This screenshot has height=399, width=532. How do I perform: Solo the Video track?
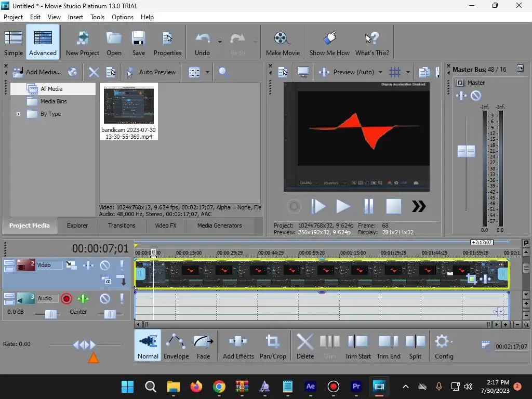point(122,265)
